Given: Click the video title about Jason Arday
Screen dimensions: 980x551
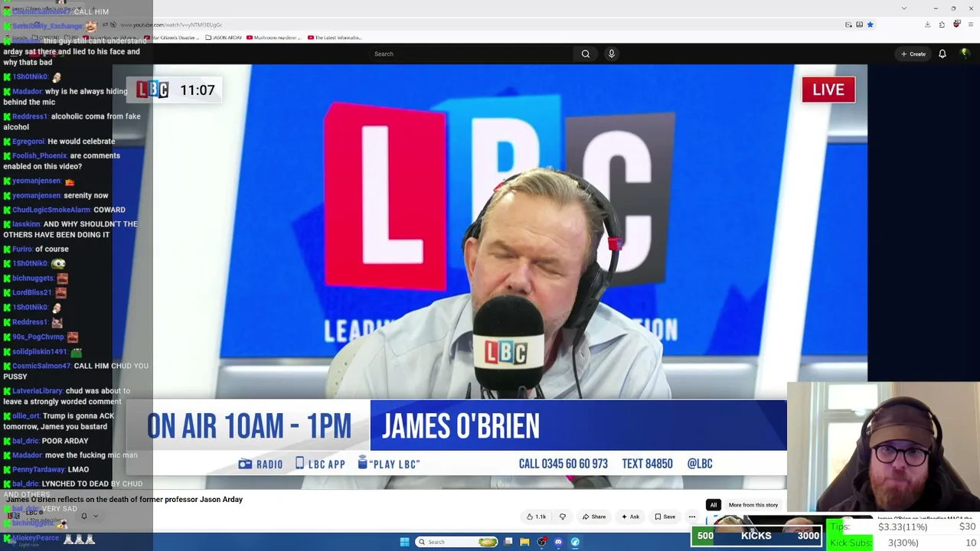Looking at the screenshot, I should 124,500.
